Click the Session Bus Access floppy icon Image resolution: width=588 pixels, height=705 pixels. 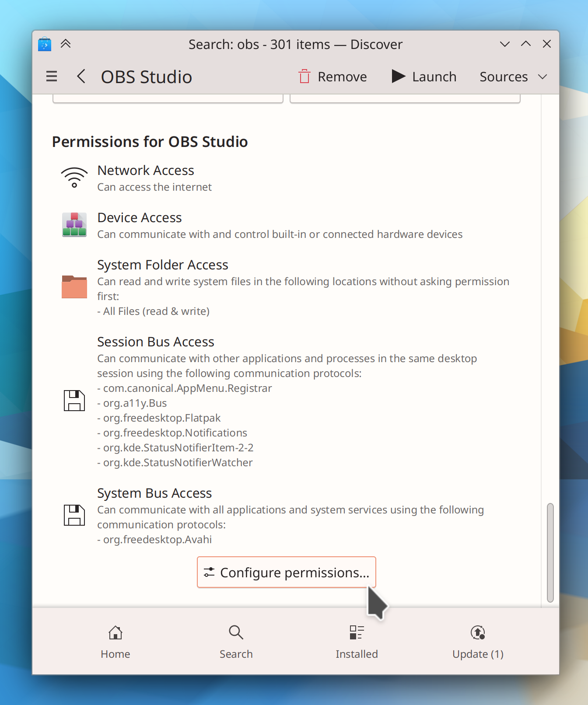pos(74,401)
